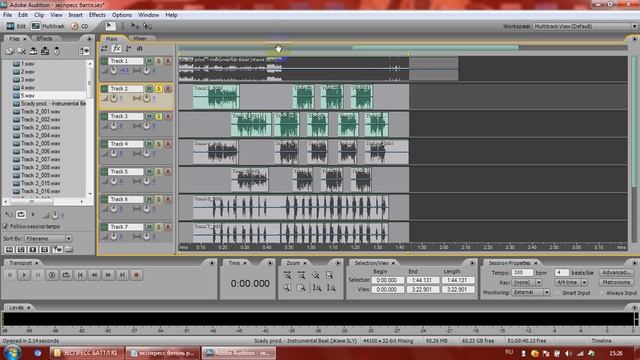This screenshot has width=640, height=360.
Task: Click Zoom In Vertically icon
Action: [317, 288]
